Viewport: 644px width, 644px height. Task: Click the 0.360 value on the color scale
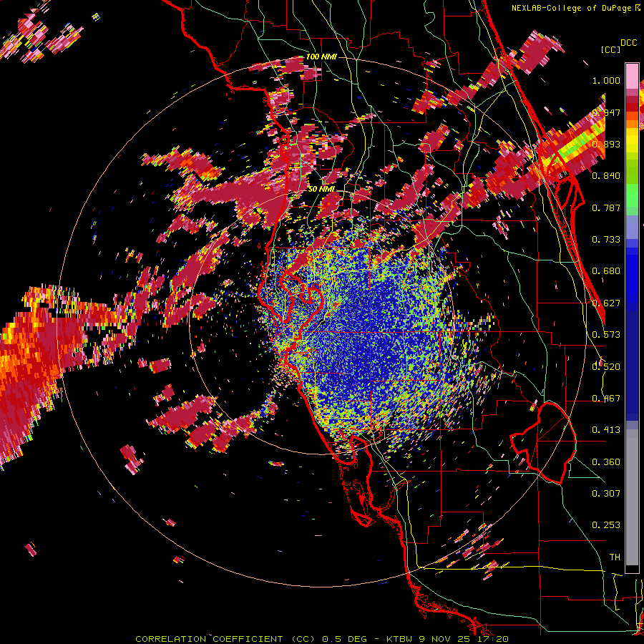click(x=606, y=462)
